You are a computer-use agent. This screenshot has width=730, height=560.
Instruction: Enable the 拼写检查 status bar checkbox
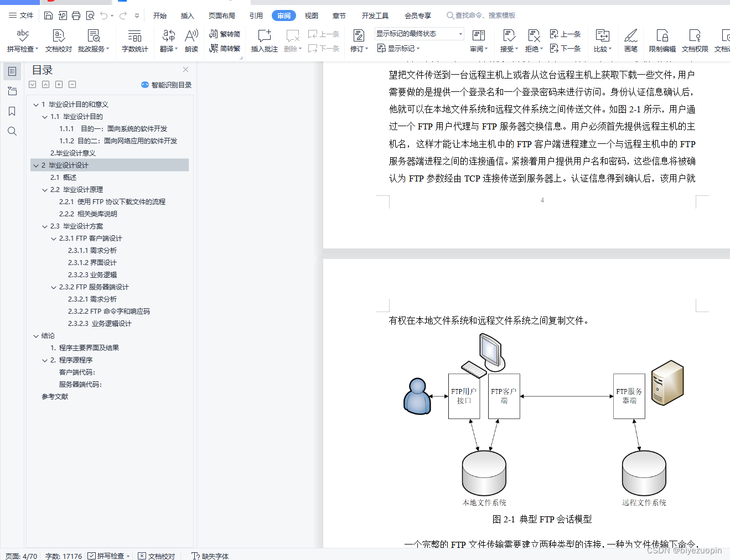tap(91, 556)
